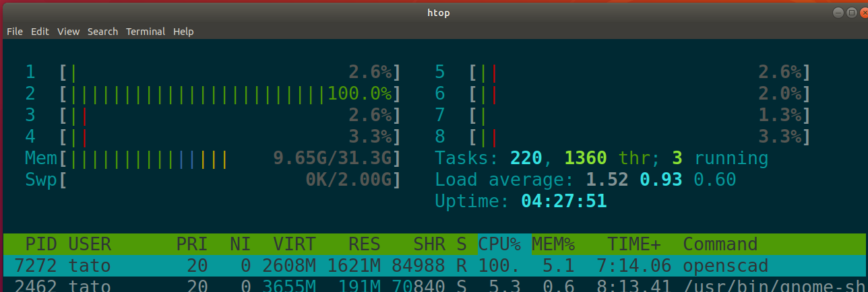The height and width of the screenshot is (292, 868).
Task: Open the Search menu
Action: click(102, 32)
